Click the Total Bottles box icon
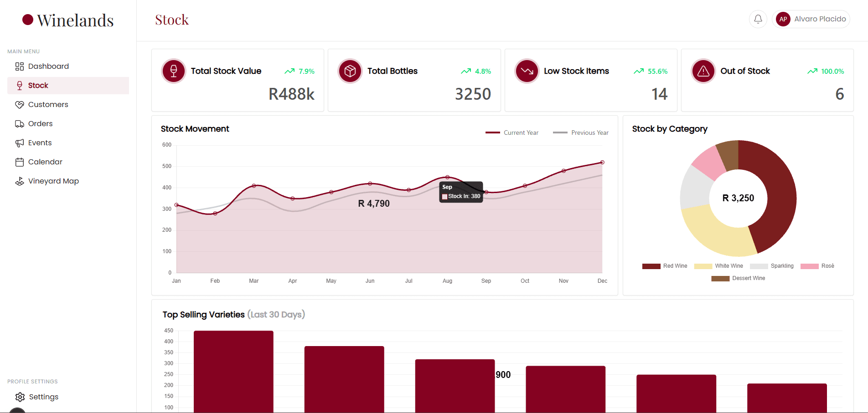 click(350, 71)
